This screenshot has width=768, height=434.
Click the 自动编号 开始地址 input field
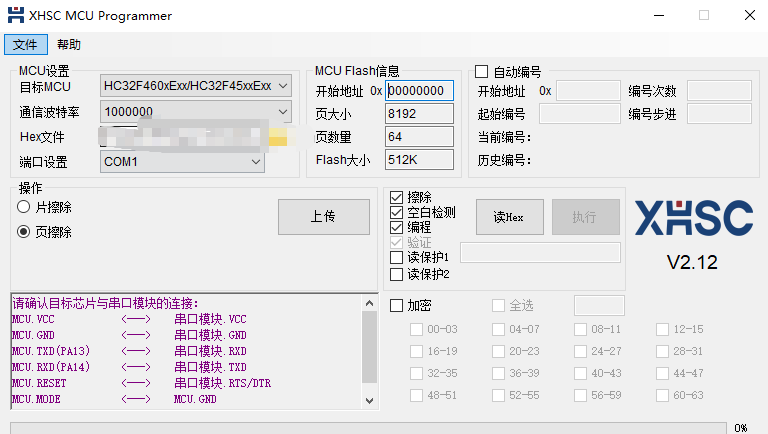pos(588,91)
